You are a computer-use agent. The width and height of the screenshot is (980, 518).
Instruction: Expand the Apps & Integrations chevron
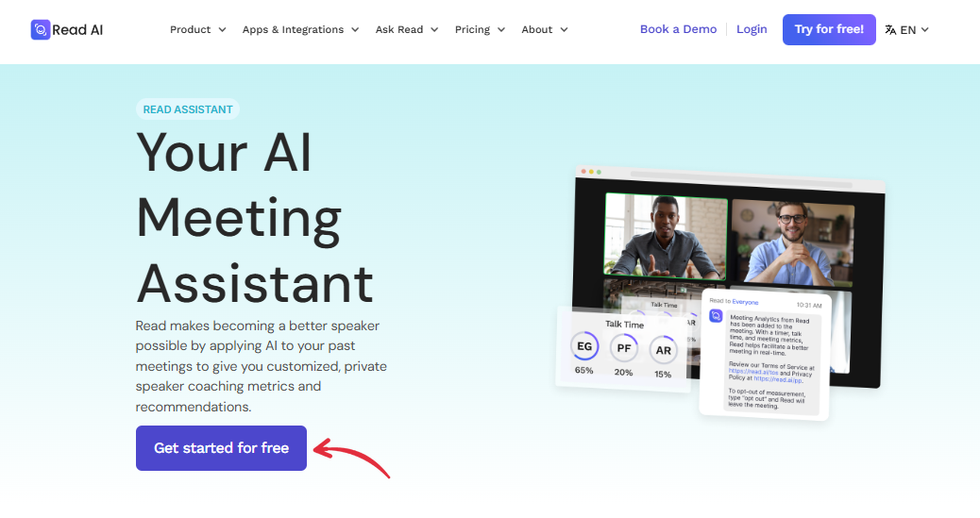(355, 30)
